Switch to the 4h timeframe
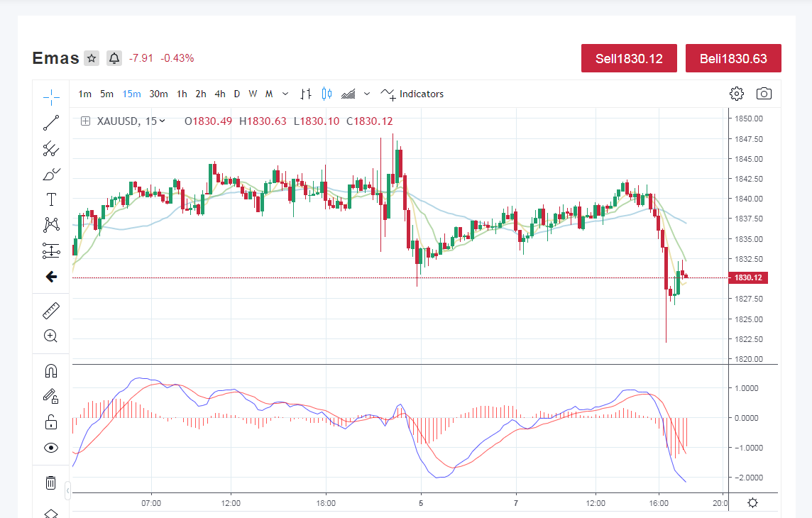Image resolution: width=812 pixels, height=518 pixels. (x=220, y=94)
